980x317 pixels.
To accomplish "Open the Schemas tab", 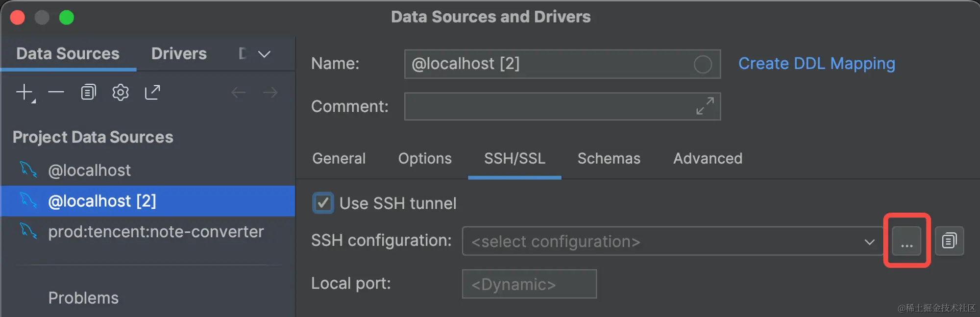I will click(x=609, y=158).
